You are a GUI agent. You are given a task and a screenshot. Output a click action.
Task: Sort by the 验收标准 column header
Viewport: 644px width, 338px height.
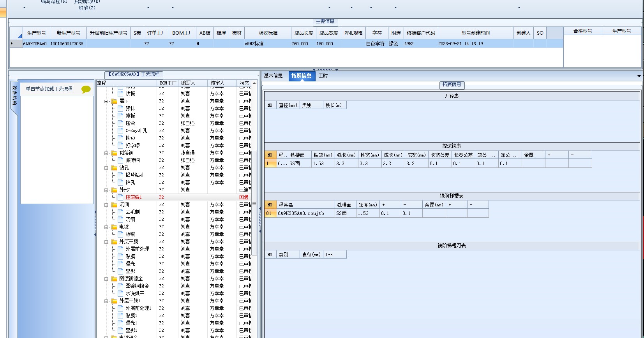click(268, 33)
